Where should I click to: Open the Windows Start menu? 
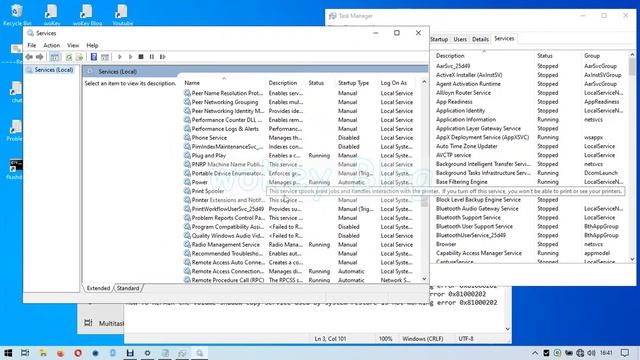pos(8,353)
